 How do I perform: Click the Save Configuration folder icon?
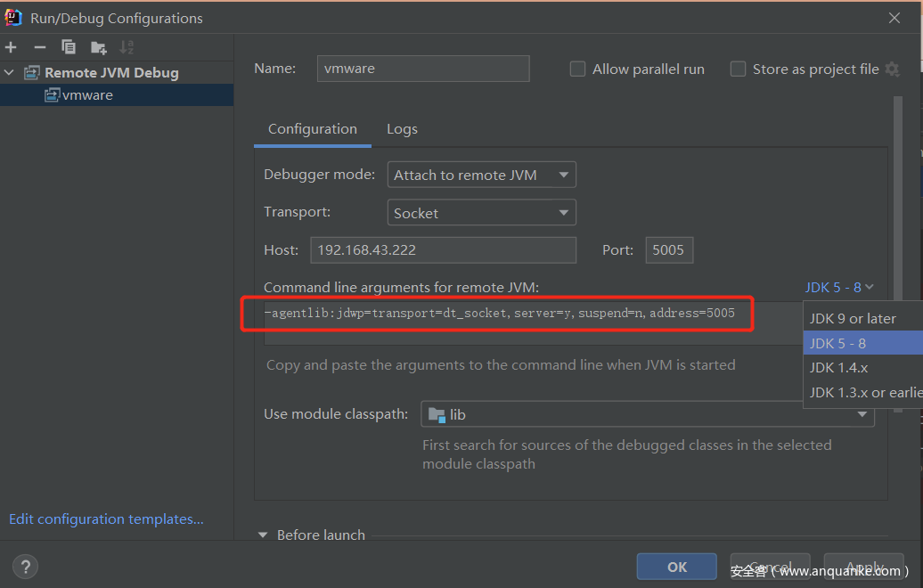pos(98,47)
